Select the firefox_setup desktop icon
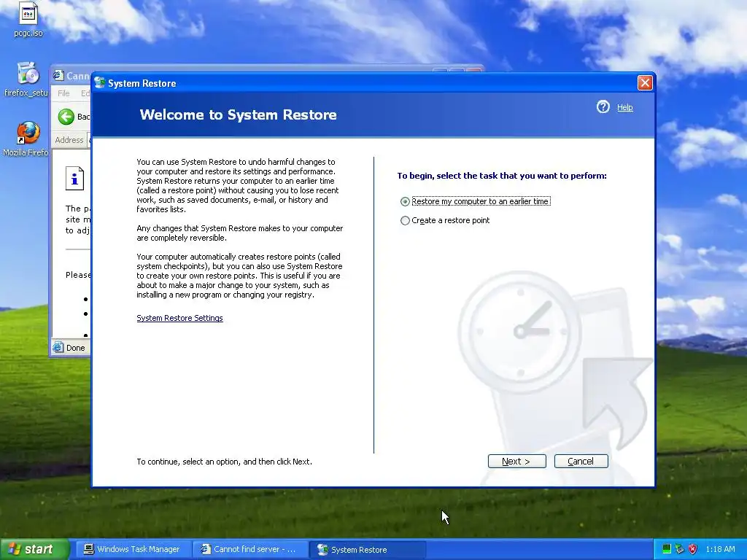 27,79
